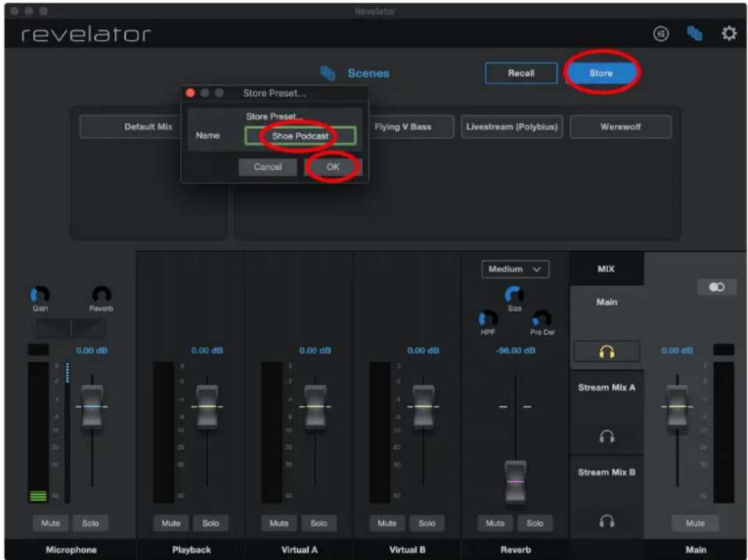Viewport: 748px width, 560px height.
Task: Click the preset Name input field
Action: 300,136
